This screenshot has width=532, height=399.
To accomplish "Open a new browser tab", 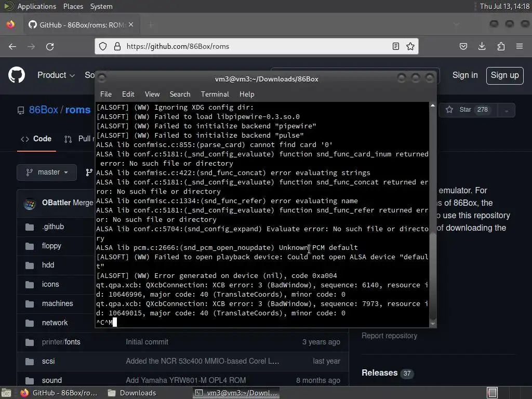I will pos(151,24).
